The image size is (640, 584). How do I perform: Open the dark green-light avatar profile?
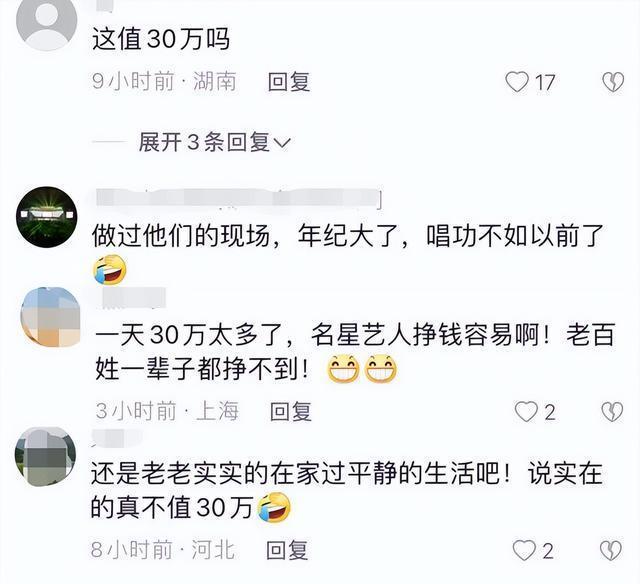coord(47,217)
